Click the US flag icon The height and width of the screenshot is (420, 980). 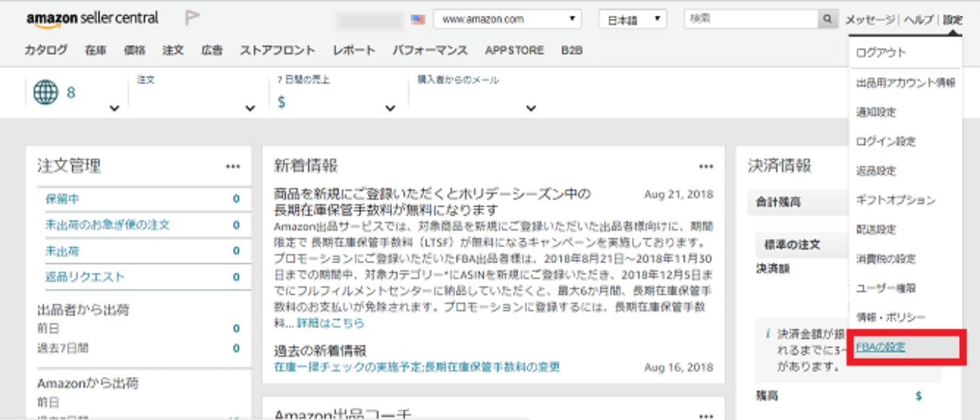[418, 20]
